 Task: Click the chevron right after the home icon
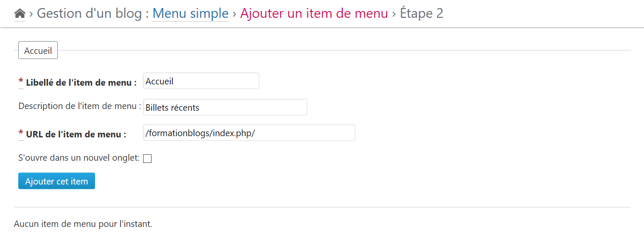click(31, 14)
